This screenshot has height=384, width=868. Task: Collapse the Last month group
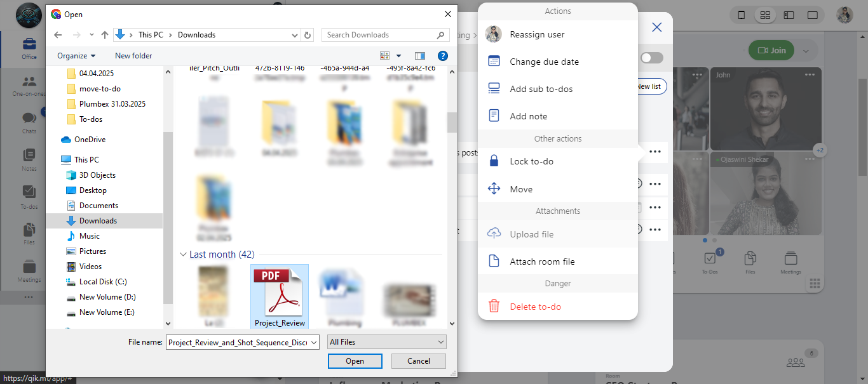pos(184,255)
